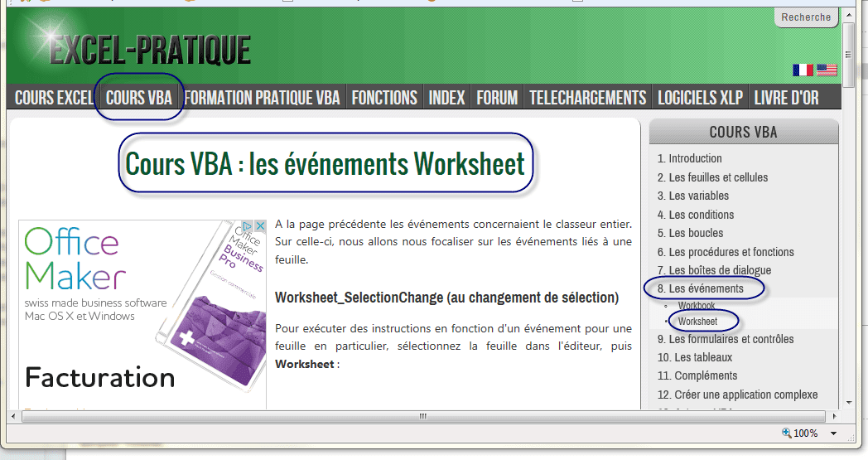868x460 pixels.
Task: Open the TELECHARGEMENTS menu item
Action: 587,98
